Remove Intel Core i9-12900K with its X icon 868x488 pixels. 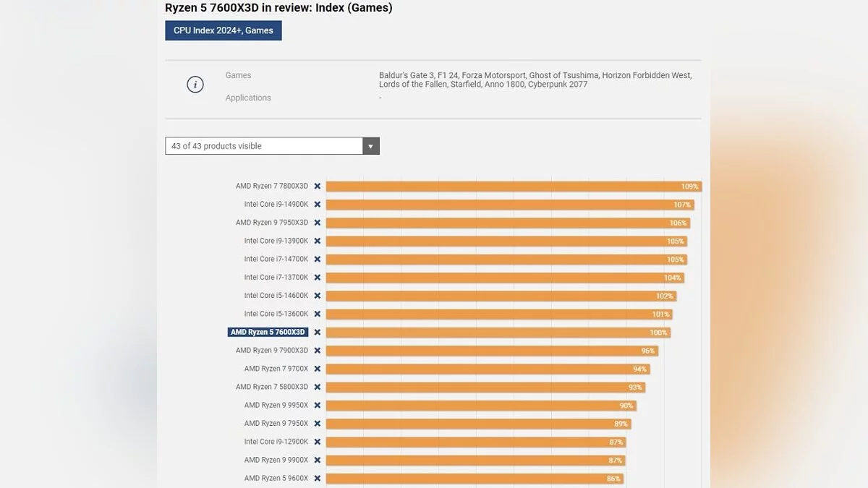click(317, 442)
